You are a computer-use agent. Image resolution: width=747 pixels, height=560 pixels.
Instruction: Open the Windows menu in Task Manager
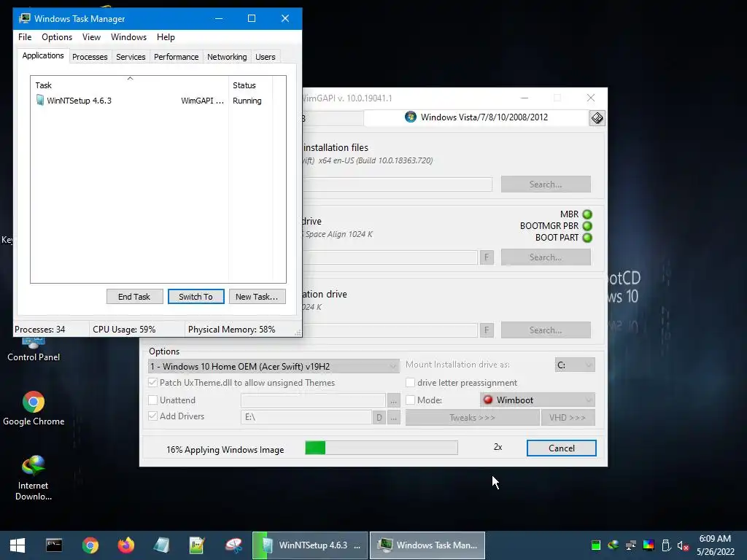pyautogui.click(x=128, y=37)
